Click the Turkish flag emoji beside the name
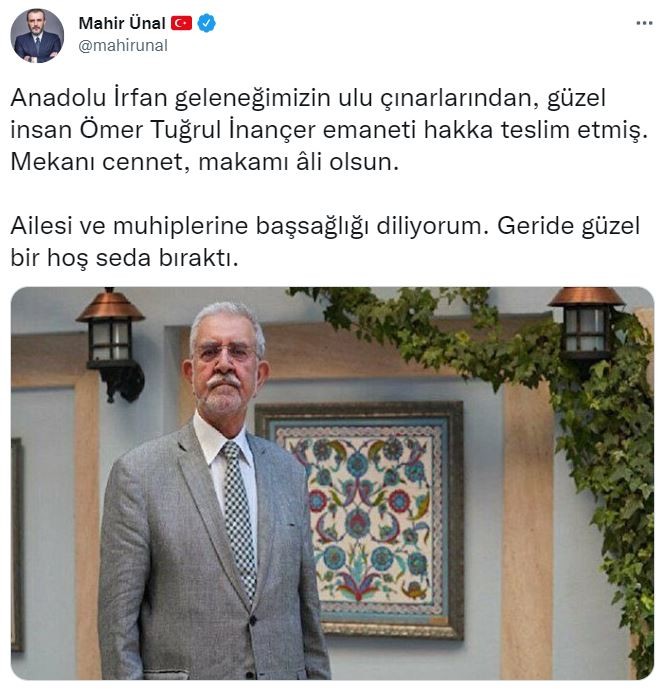This screenshot has height=691, width=669. (x=181, y=23)
